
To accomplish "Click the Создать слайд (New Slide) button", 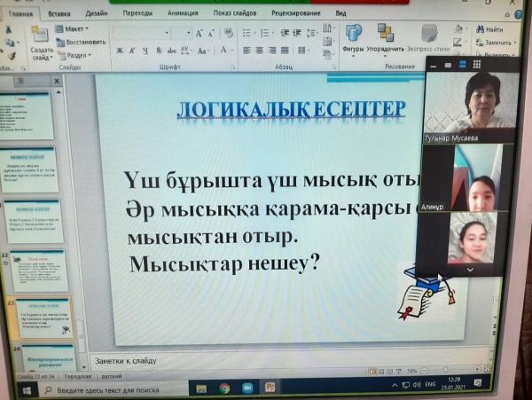I will (41, 45).
